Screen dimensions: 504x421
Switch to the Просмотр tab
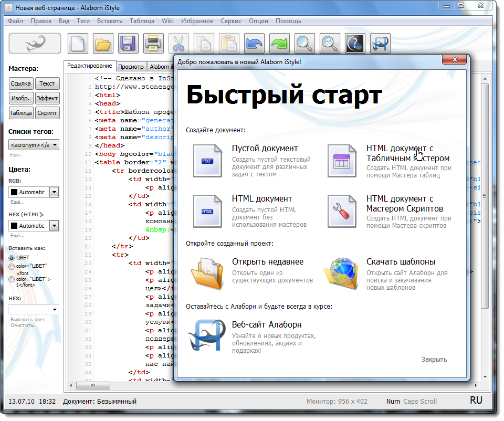[x=131, y=67]
